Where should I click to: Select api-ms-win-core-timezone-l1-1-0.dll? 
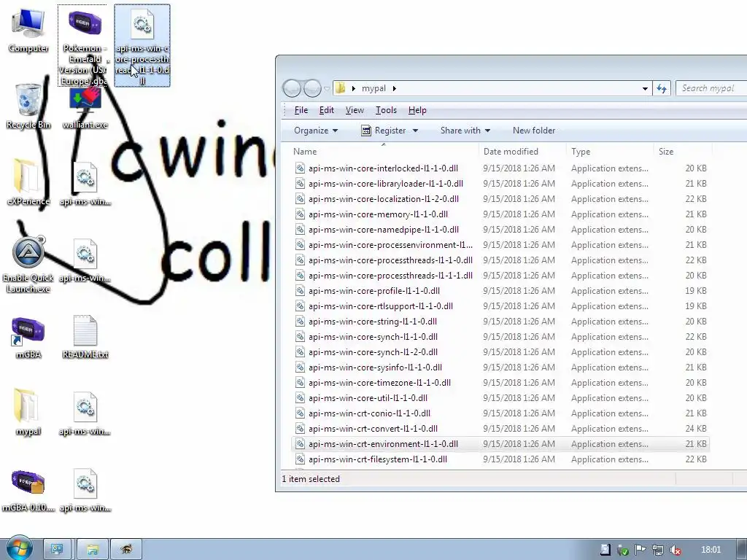click(x=500, y=382)
